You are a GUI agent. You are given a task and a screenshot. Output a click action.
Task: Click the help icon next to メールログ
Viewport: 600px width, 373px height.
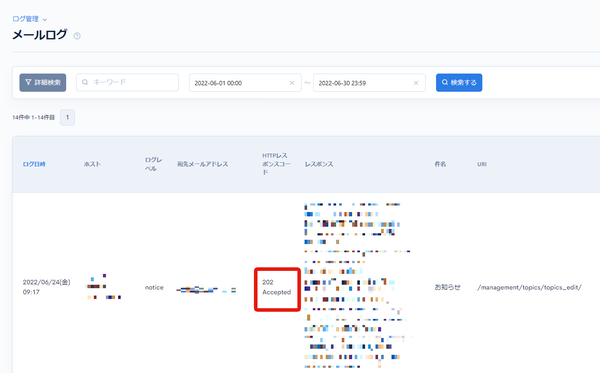tap(77, 36)
